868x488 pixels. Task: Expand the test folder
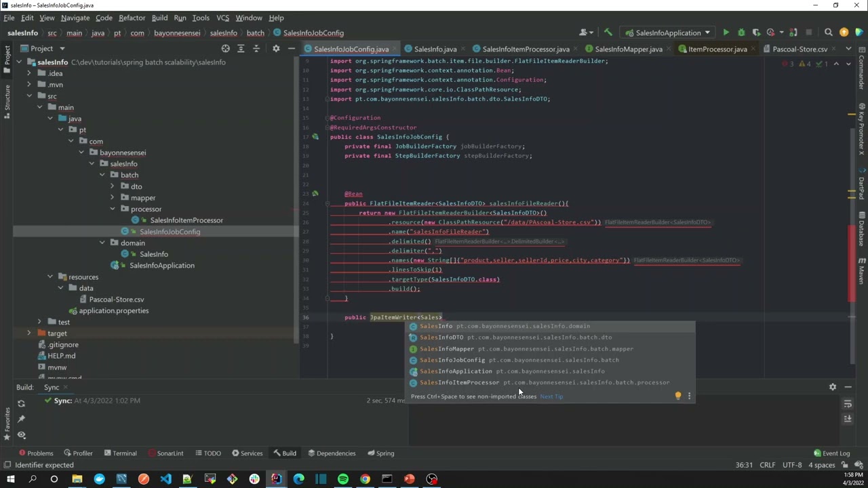[39, 322]
